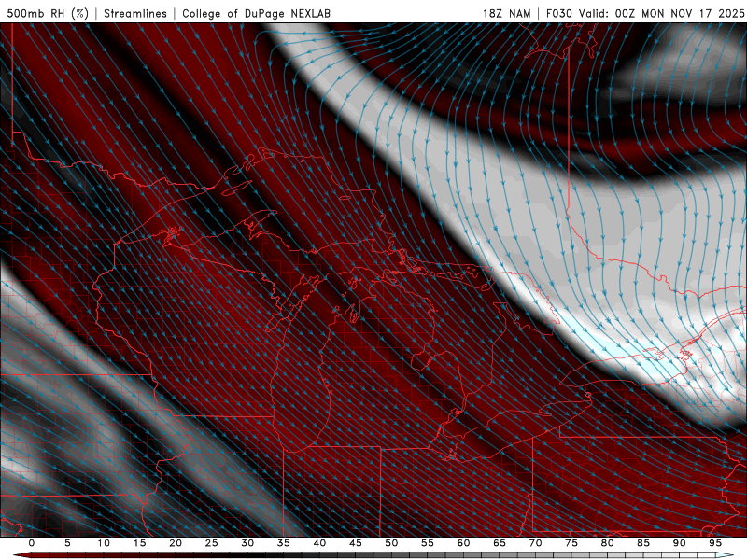Click "College of DuPage NEXLAB" text
747x560 pixels.
[256, 13]
